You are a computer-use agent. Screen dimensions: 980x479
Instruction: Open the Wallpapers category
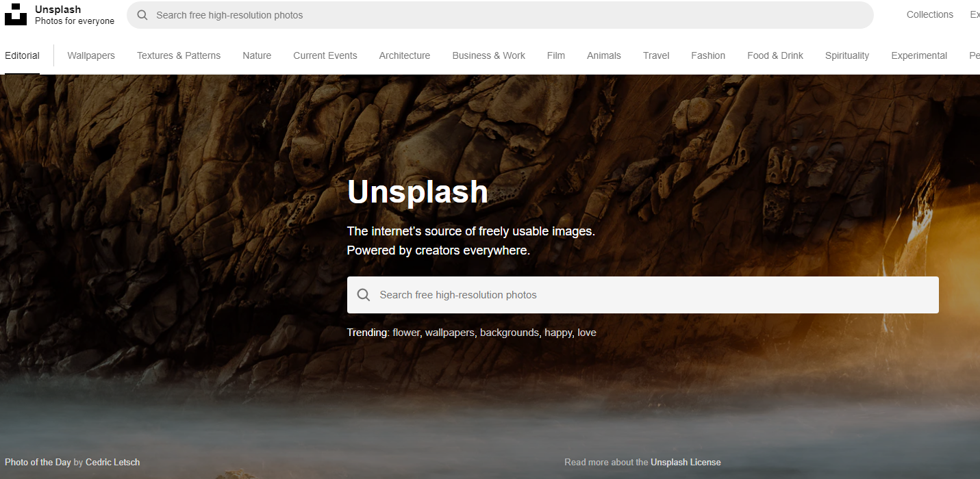pyautogui.click(x=91, y=55)
